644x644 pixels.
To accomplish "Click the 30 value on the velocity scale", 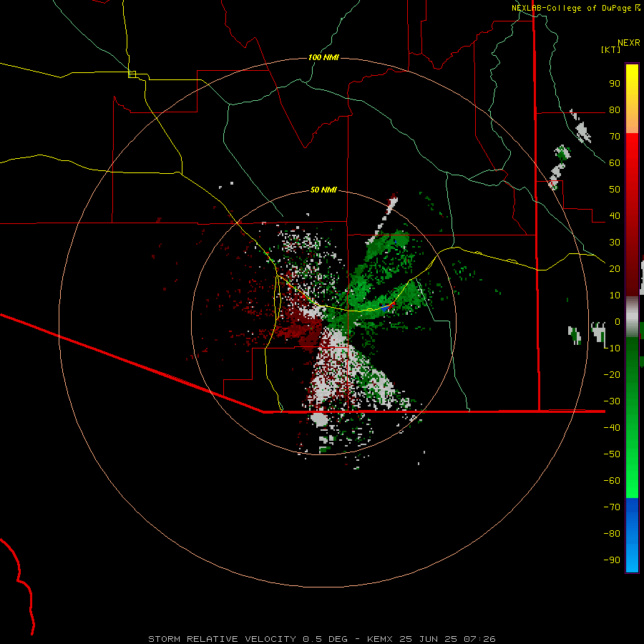I will 615,243.
